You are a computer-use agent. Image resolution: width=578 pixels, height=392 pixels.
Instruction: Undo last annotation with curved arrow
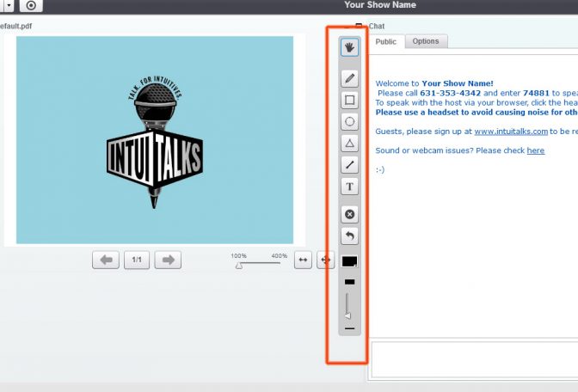[x=349, y=236]
